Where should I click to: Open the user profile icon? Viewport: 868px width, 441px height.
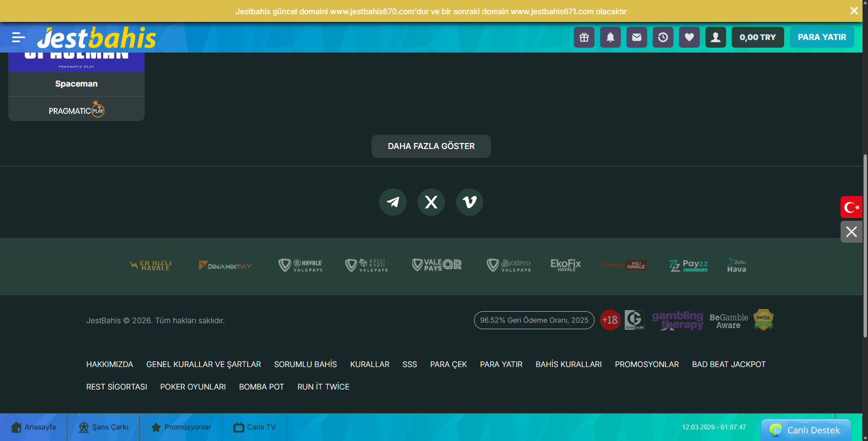[x=716, y=37]
